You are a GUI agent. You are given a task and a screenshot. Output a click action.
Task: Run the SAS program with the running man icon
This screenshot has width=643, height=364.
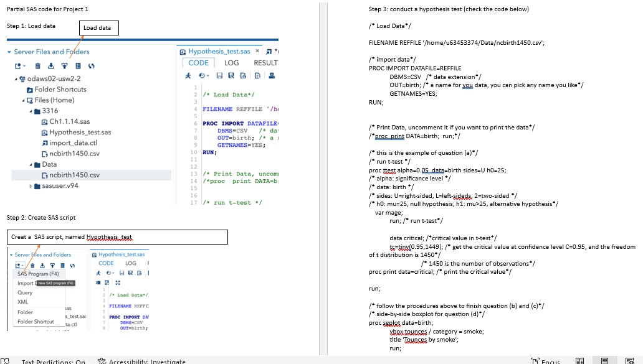pos(188,75)
